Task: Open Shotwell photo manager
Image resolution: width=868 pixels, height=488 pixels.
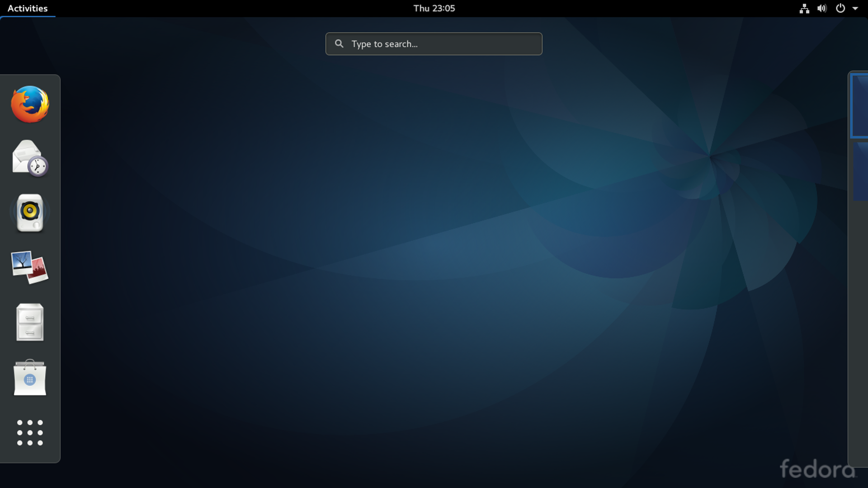Action: click(30, 267)
